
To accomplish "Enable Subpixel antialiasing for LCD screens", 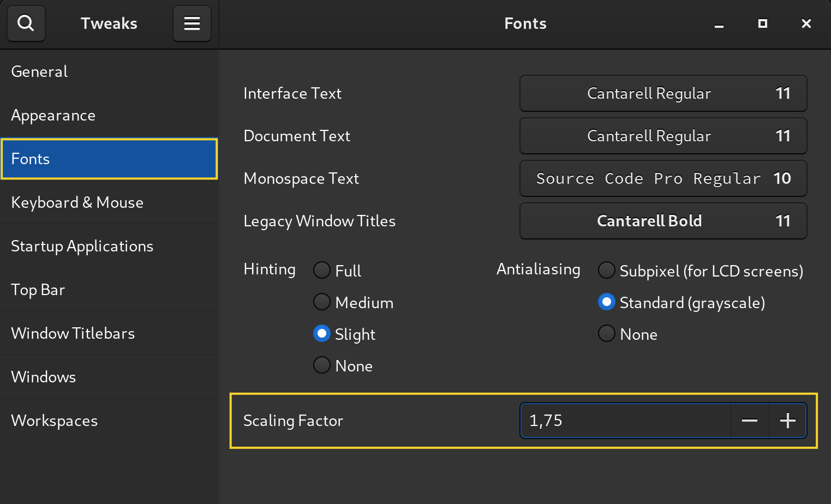I will point(607,271).
